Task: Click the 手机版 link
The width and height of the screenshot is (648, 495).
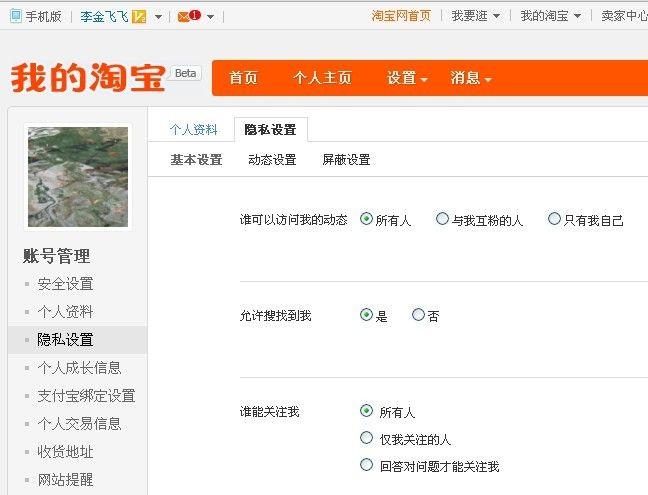Action: pos(43,17)
